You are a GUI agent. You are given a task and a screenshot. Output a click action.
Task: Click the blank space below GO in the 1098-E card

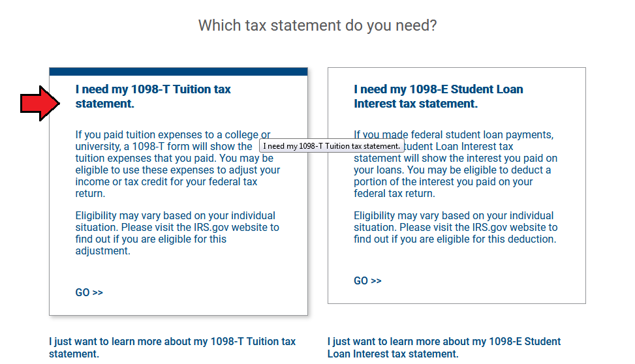456,294
